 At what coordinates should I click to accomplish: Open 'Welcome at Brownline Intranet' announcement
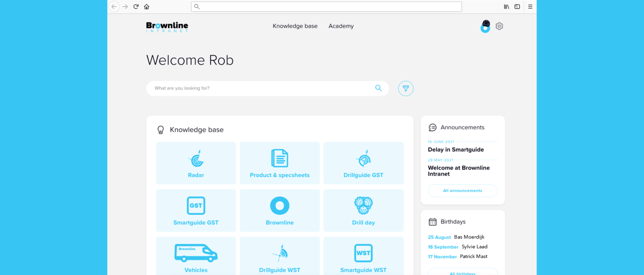coord(459,171)
